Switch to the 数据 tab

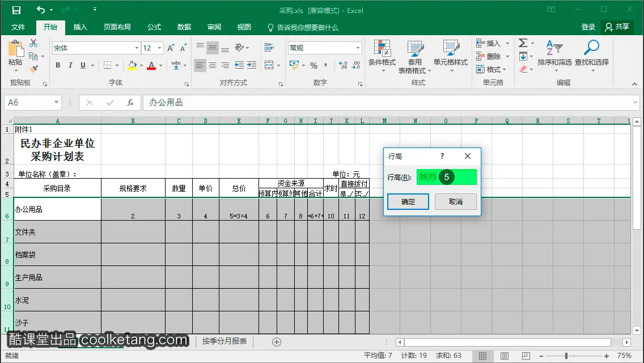(x=184, y=27)
